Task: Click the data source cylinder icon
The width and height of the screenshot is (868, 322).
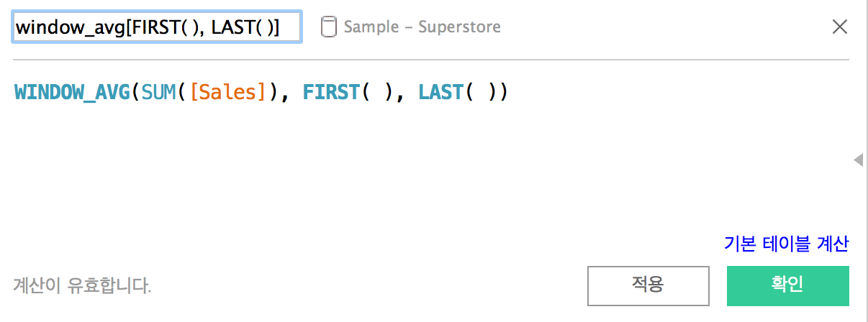Action: pyautogui.click(x=328, y=27)
